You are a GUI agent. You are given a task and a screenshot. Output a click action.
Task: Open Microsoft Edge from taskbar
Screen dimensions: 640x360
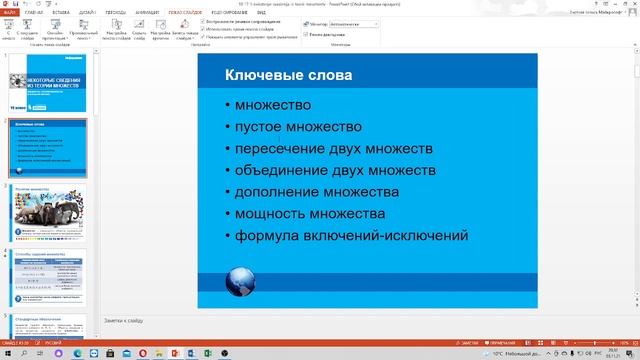pyautogui.click(x=77, y=353)
